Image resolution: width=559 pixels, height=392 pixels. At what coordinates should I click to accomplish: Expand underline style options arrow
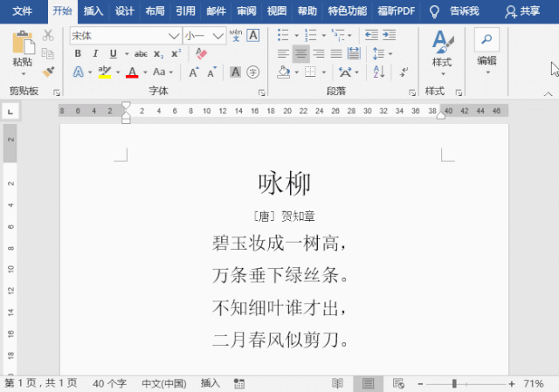pyautogui.click(x=127, y=54)
